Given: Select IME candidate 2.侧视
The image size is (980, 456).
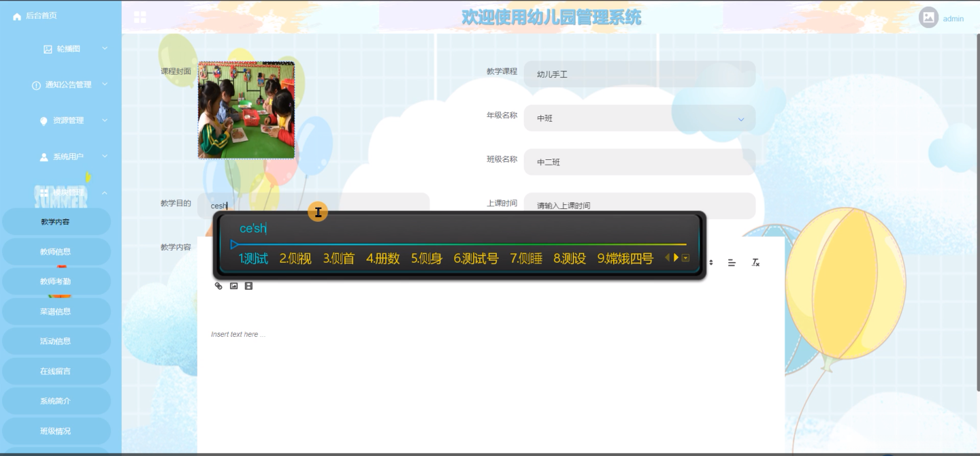Looking at the screenshot, I should coord(295,259).
